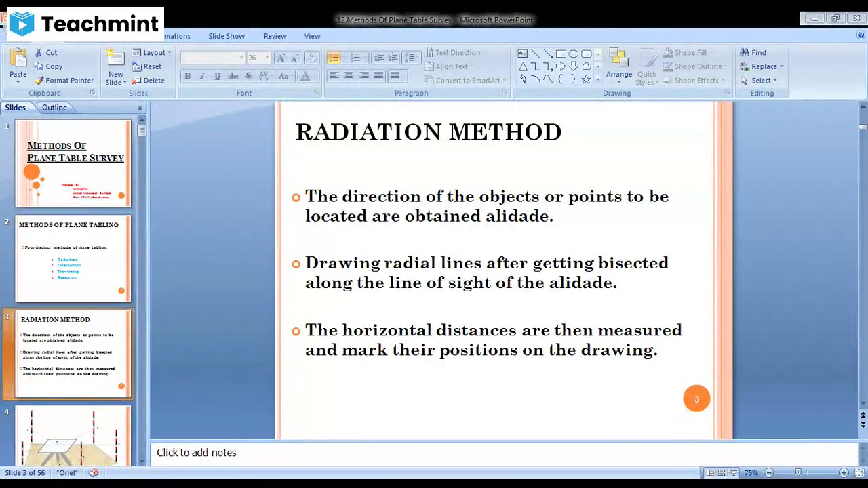Run spell check from status bar icon

pyautogui.click(x=94, y=472)
